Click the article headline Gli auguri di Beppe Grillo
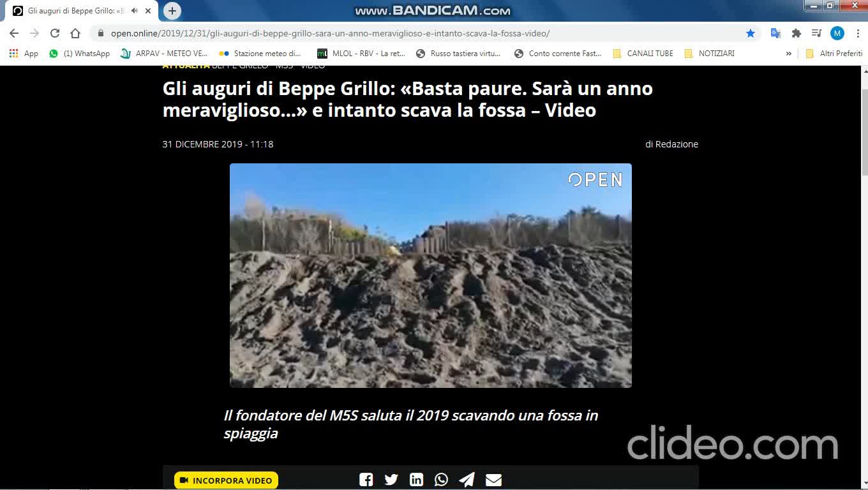Image resolution: width=868 pixels, height=490 pixels. click(x=408, y=99)
